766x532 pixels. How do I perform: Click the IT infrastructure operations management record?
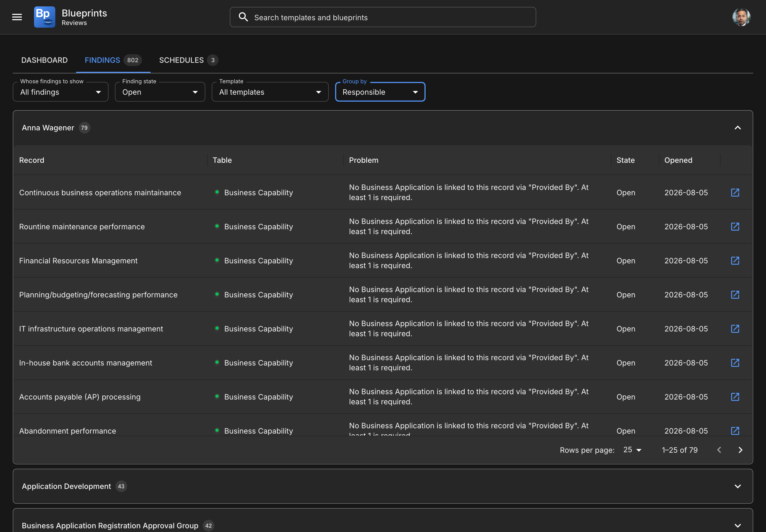[91, 329]
